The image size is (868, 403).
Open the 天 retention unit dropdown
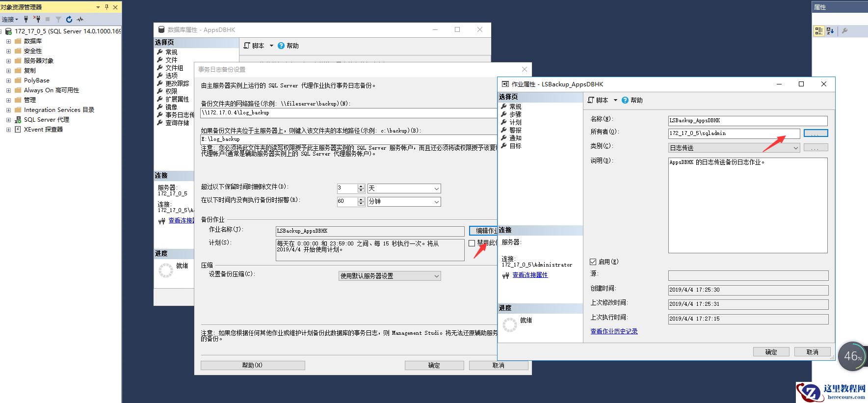click(x=436, y=188)
